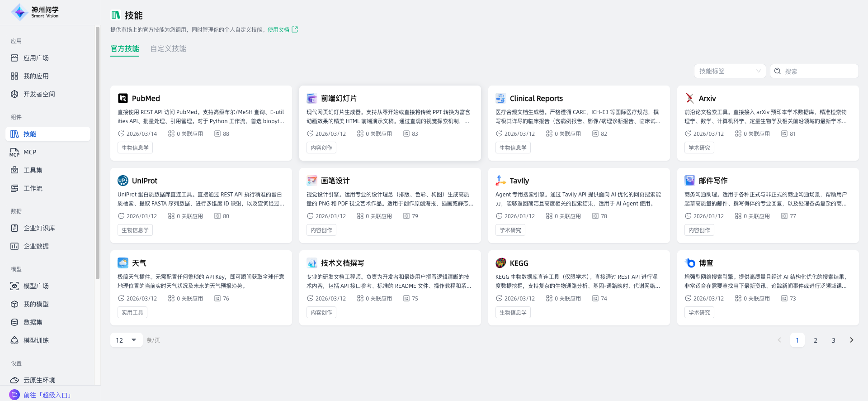The image size is (868, 401).
Task: Open the PubMed skill icon
Action: point(123,98)
